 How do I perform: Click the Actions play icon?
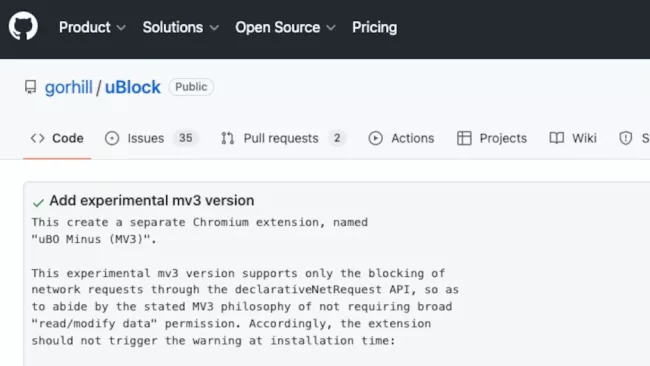coord(376,138)
